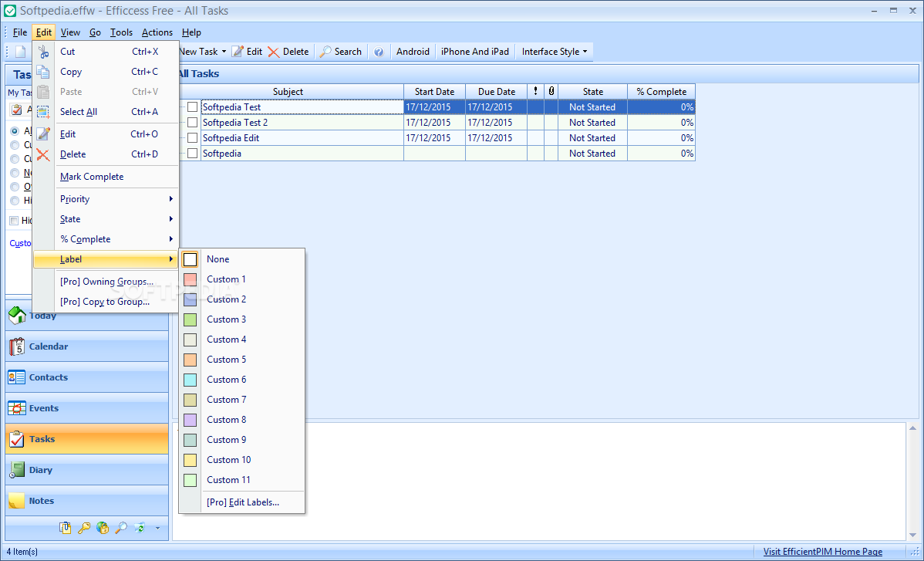Expand the % Complete submenu
Image resolution: width=924 pixels, height=561 pixels.
pos(106,239)
